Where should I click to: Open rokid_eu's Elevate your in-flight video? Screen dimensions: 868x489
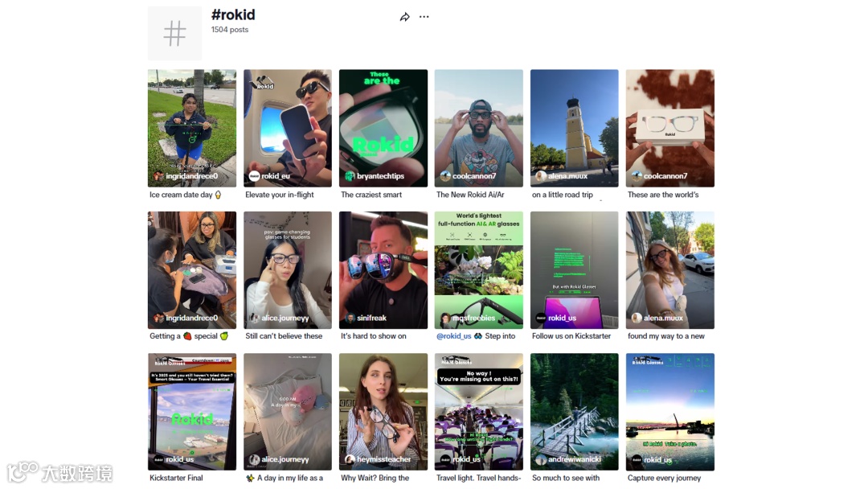(x=288, y=128)
